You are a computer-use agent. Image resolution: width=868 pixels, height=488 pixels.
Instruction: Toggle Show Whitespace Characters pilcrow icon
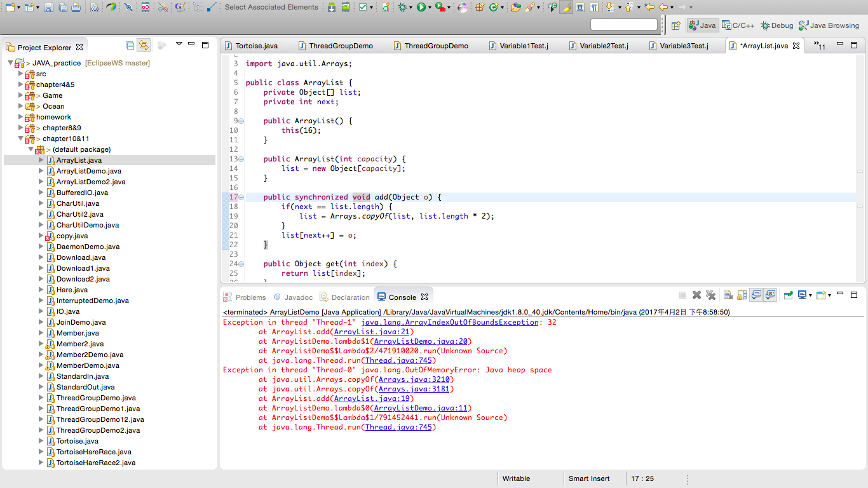tap(593, 7)
